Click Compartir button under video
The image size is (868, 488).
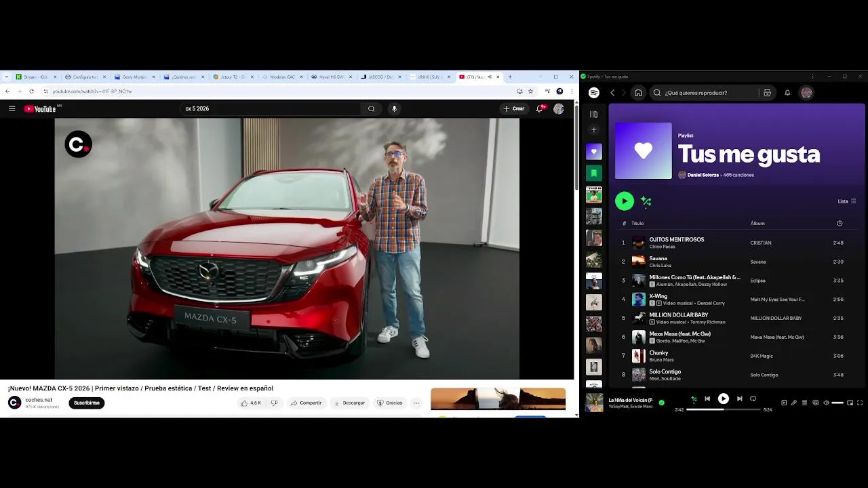[x=306, y=403]
